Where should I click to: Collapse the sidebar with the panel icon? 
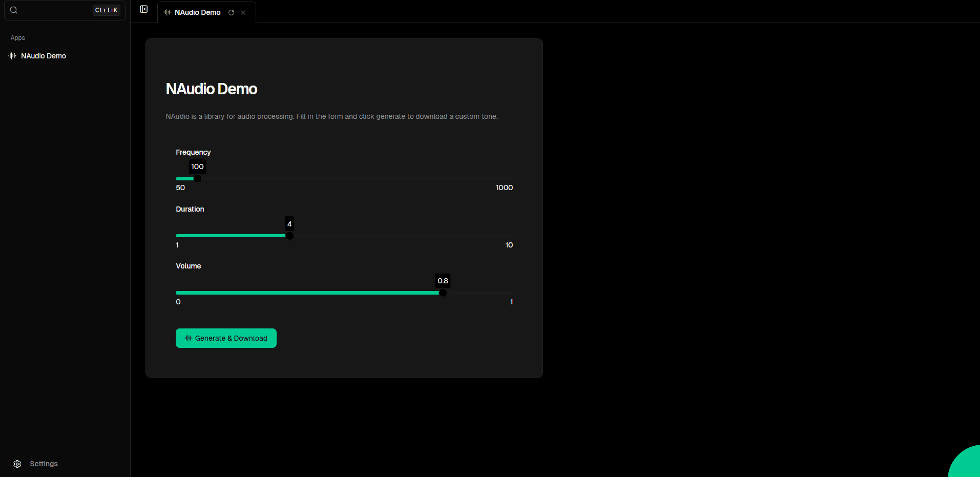pyautogui.click(x=144, y=9)
